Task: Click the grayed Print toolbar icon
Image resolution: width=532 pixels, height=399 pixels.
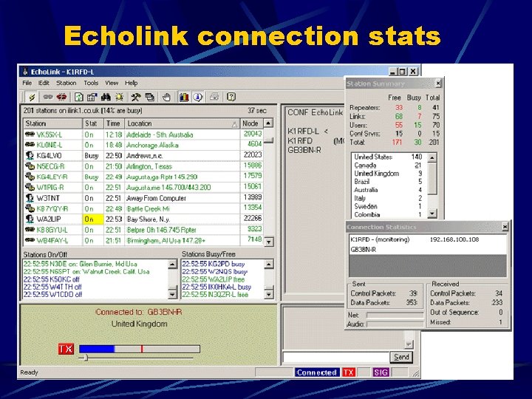Action: pyautogui.click(x=214, y=98)
